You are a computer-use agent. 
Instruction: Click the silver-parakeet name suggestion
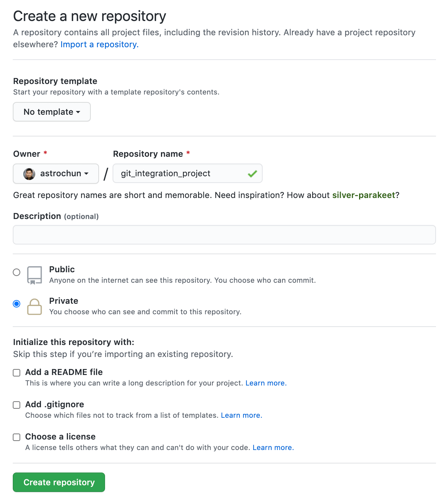pos(364,195)
